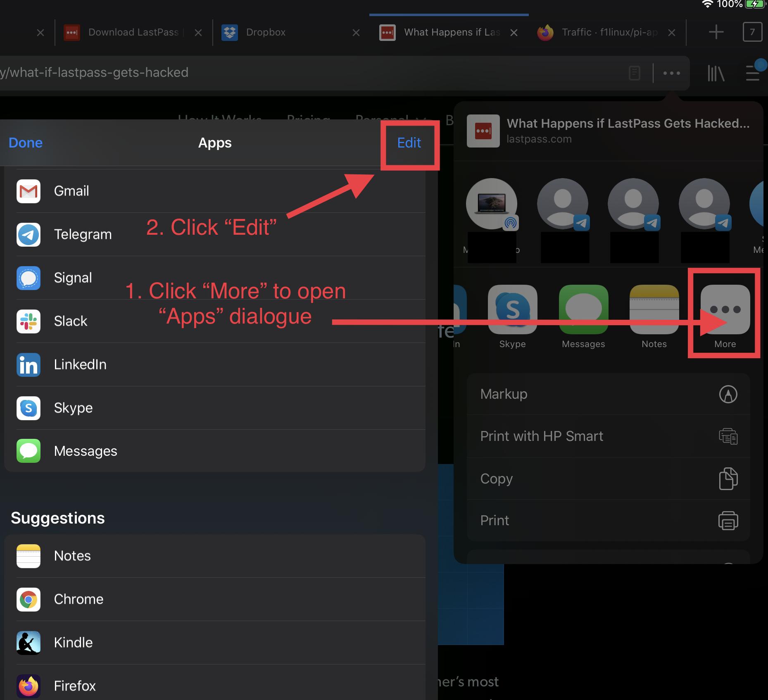Image resolution: width=768 pixels, height=700 pixels.
Task: Tap the Signal label text
Action: pyautogui.click(x=73, y=278)
